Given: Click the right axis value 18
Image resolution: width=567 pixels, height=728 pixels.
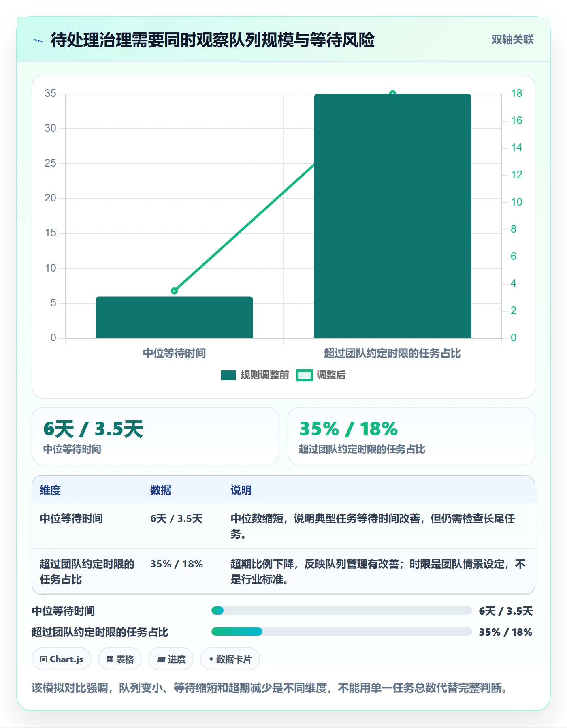Looking at the screenshot, I should coord(516,93).
